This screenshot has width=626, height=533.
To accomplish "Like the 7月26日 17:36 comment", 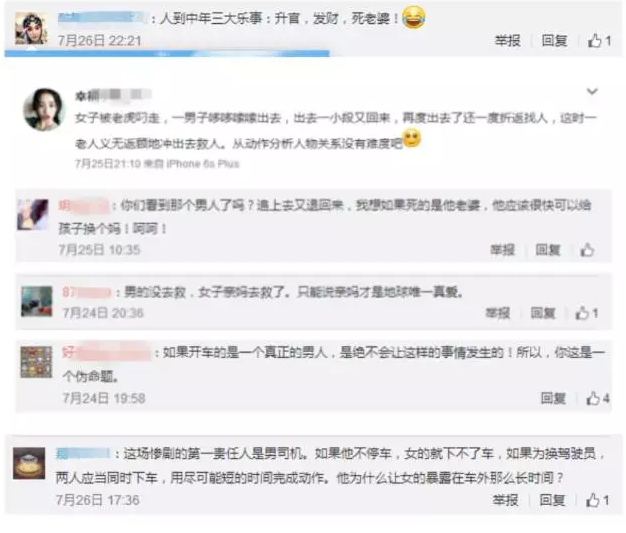I will 598,500.
